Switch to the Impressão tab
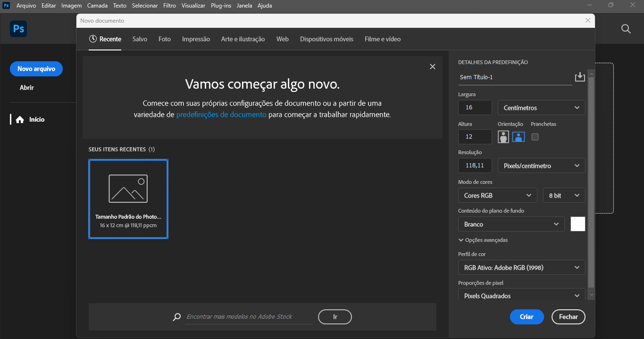Screen dimensions: 644x339 (196, 39)
